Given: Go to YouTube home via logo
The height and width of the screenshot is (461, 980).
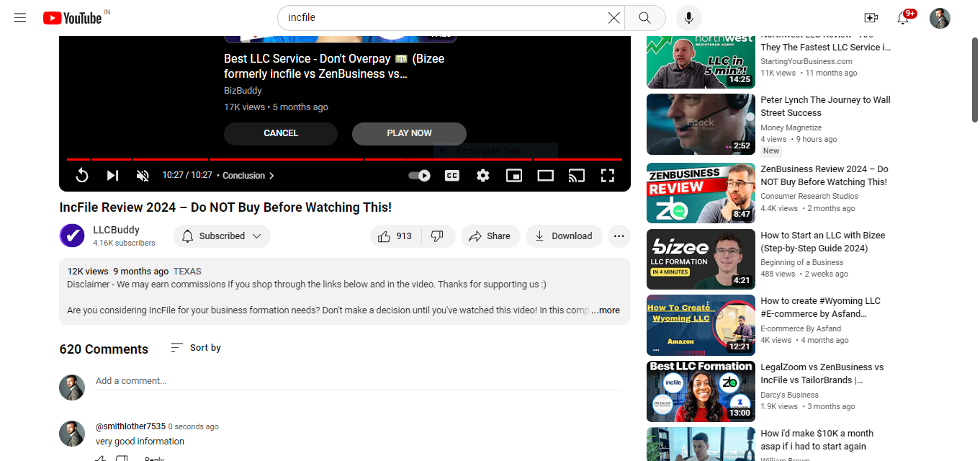Looking at the screenshot, I should pyautogui.click(x=72, y=18).
